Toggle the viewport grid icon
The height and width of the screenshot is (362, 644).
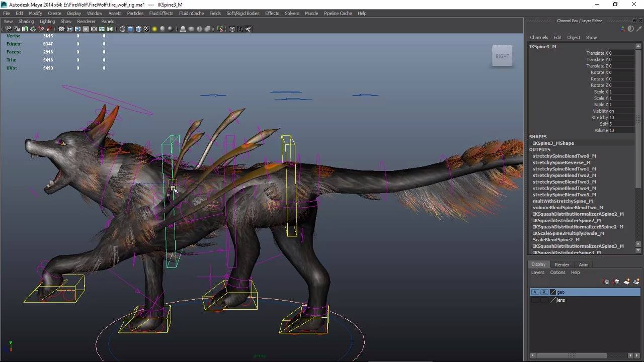[61, 29]
